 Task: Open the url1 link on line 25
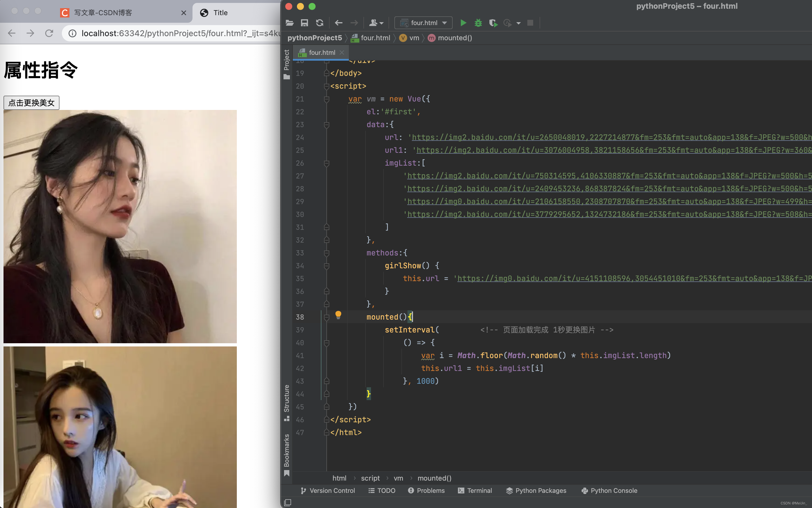[x=614, y=150]
